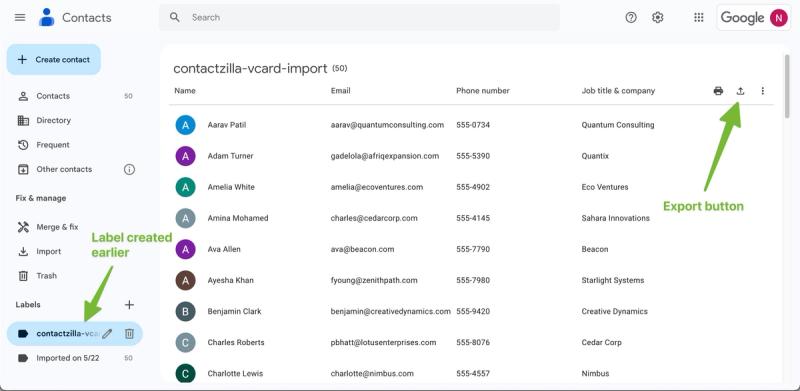Click Charles Roberts' avatar
The width and height of the screenshot is (800, 391).
pos(185,343)
